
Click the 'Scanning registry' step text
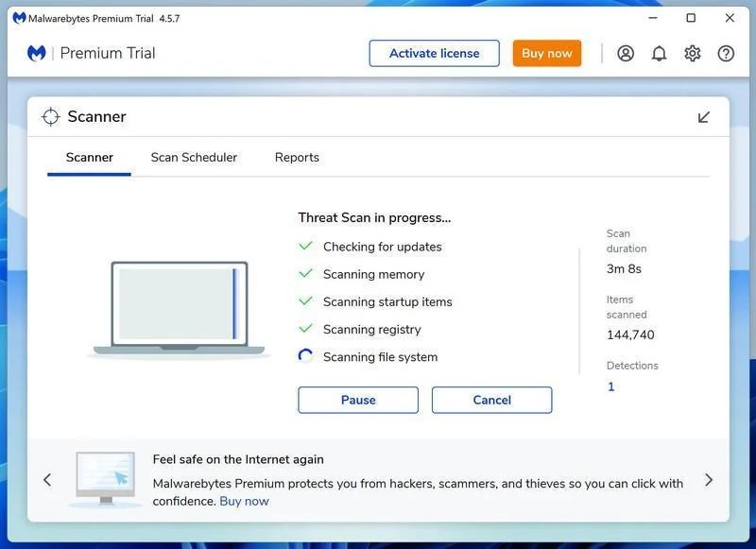371,330
